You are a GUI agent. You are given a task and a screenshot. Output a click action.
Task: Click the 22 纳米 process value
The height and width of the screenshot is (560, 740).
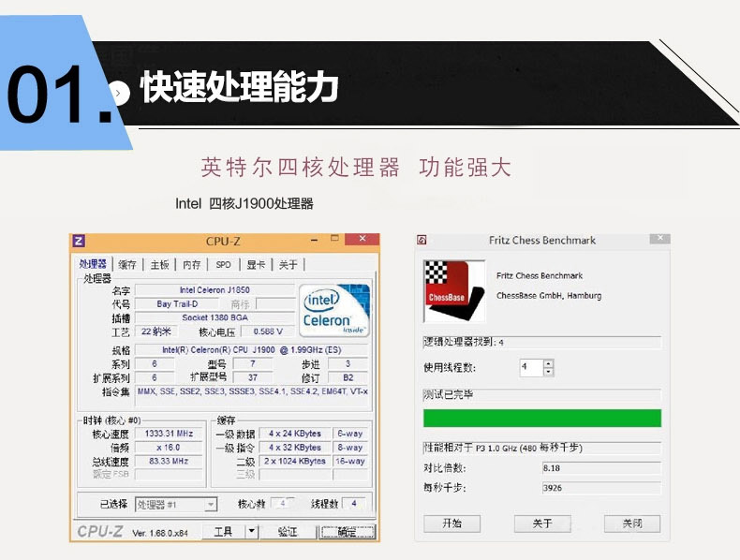tap(156, 332)
